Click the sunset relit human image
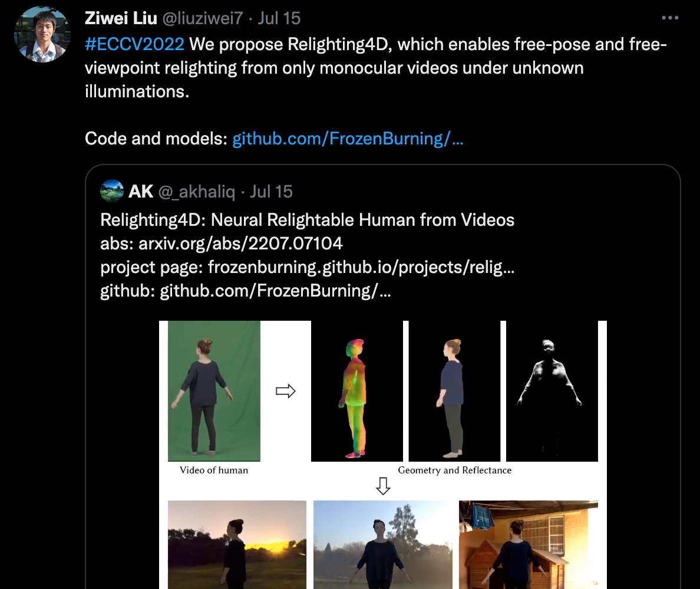The image size is (700, 589). pos(237,544)
